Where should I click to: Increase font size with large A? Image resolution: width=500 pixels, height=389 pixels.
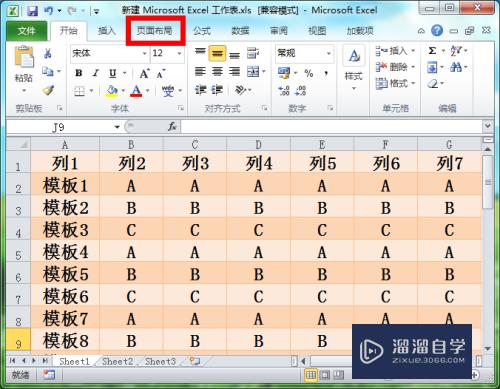click(144, 73)
